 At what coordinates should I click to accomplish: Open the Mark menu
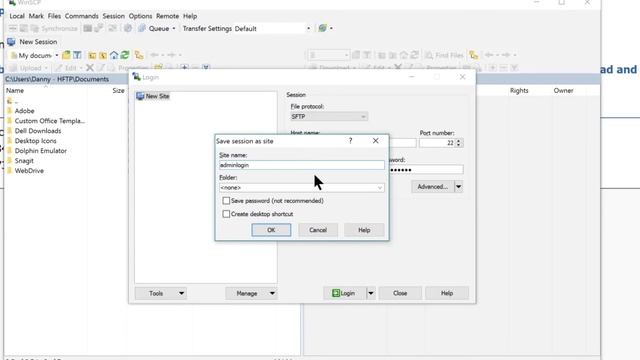point(36,16)
